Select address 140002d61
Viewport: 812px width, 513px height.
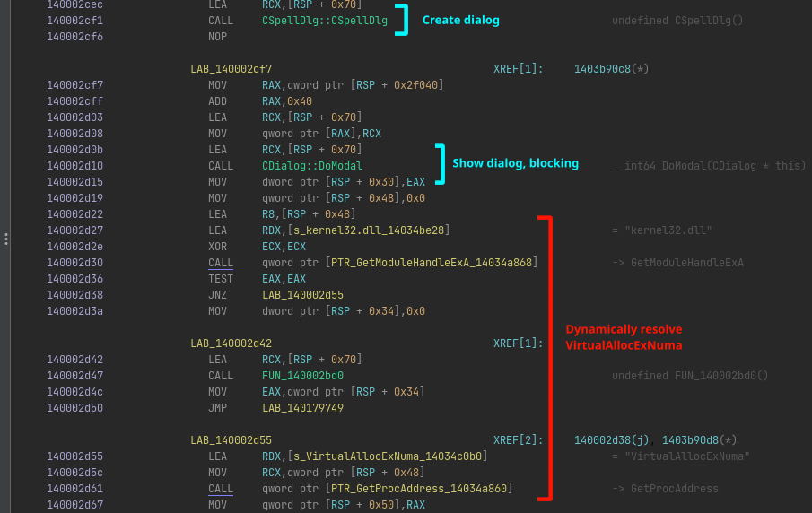[75, 489]
